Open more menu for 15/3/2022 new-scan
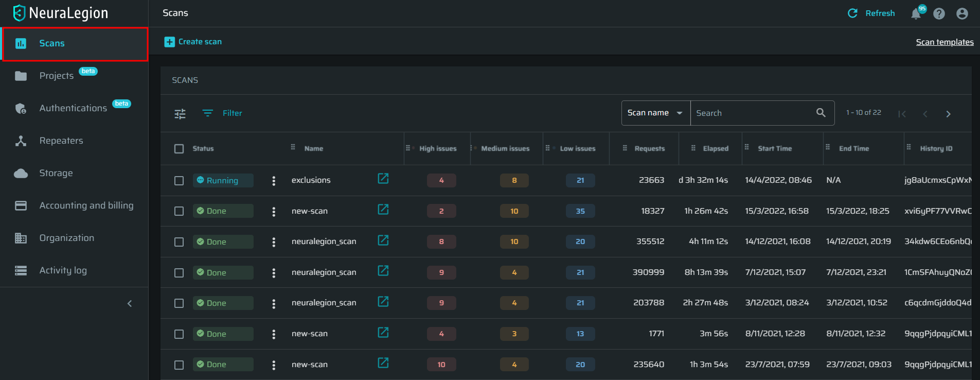Image resolution: width=980 pixels, height=380 pixels. click(x=274, y=212)
